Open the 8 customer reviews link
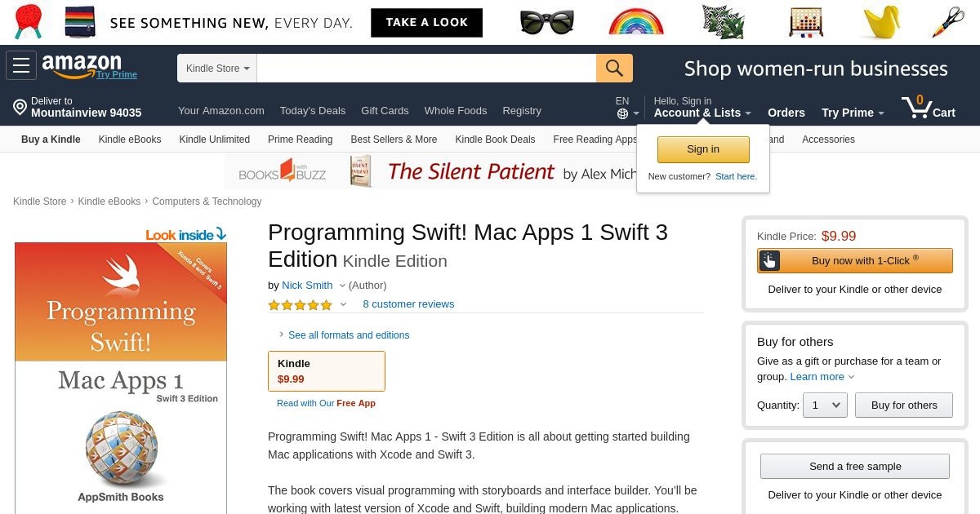This screenshot has height=514, width=980. (x=408, y=304)
